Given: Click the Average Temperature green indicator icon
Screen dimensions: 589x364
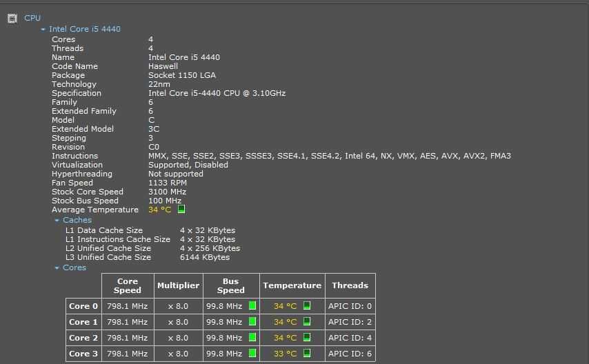Looking at the screenshot, I should click(x=181, y=209).
